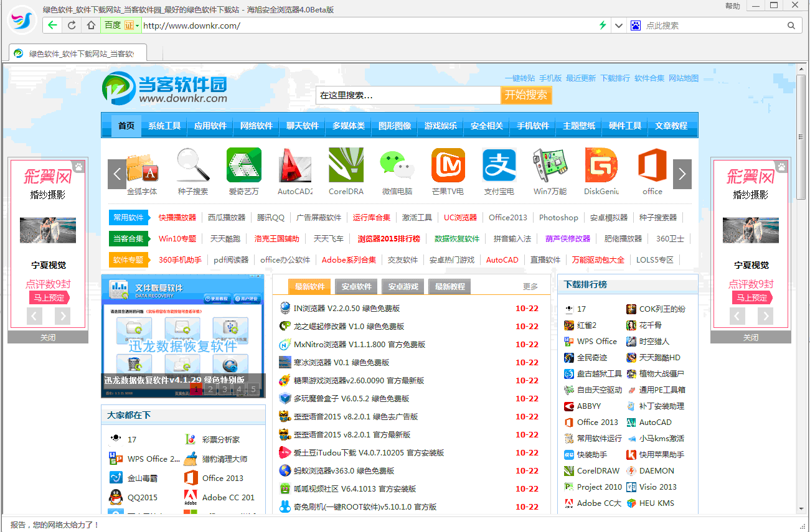The width and height of the screenshot is (810, 532).
Task: Select 系统工具 in the navigation bar
Action: click(x=164, y=126)
